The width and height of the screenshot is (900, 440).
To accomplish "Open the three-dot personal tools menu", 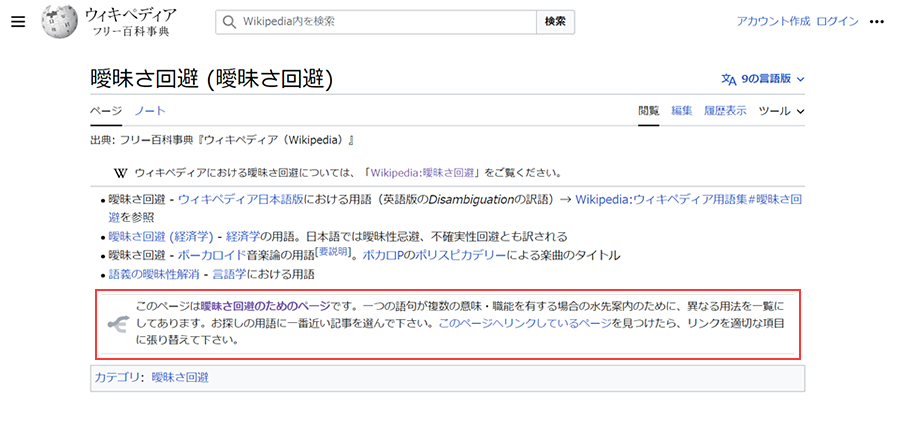I will 876,22.
